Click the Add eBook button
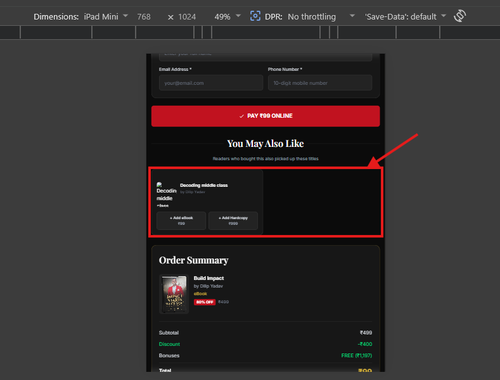This screenshot has width=500, height=380. [x=181, y=220]
